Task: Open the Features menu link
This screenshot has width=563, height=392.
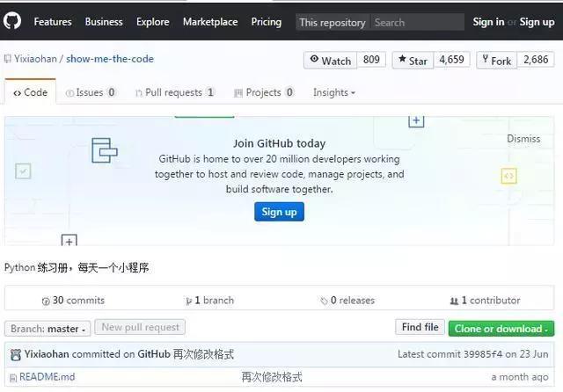Action: coord(53,22)
